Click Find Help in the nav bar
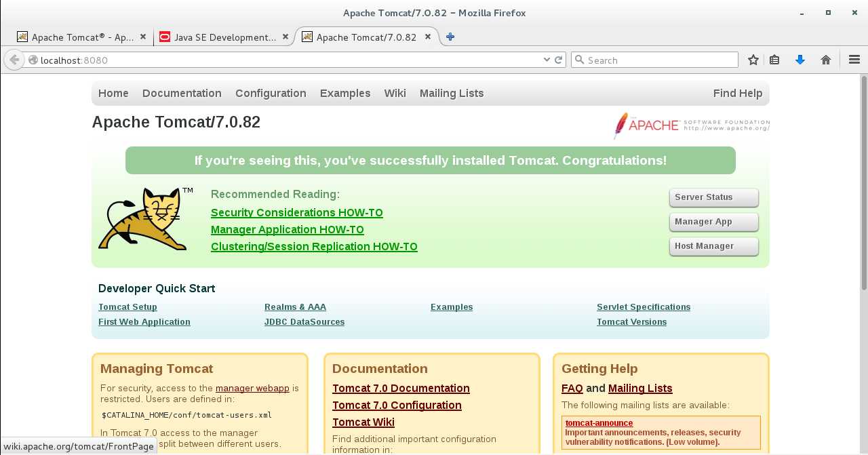The height and width of the screenshot is (455, 868). (x=738, y=94)
